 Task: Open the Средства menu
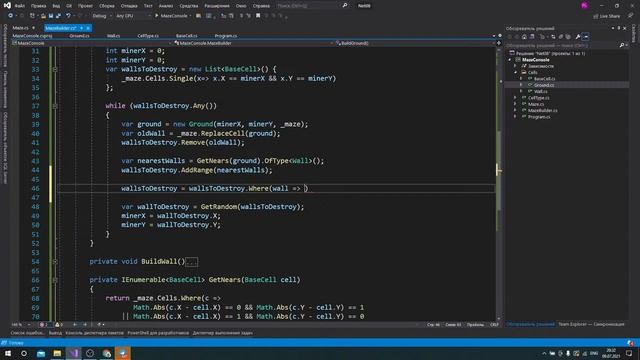(189, 6)
